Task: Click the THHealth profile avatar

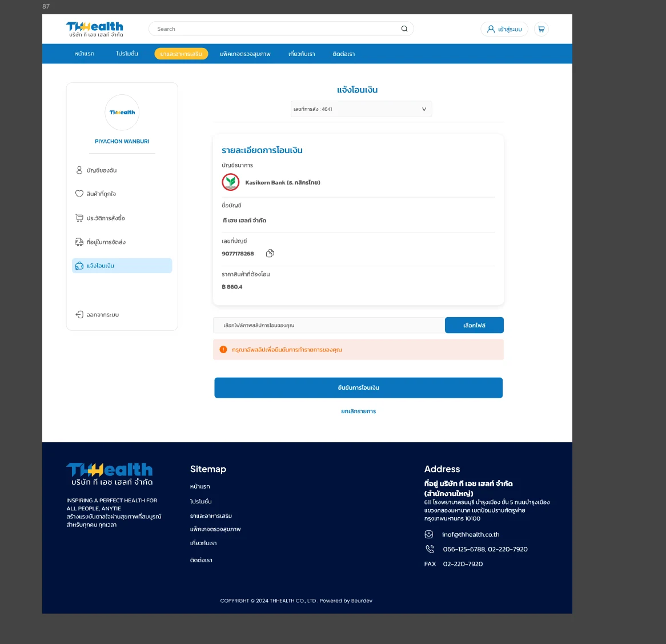Action: [122, 113]
